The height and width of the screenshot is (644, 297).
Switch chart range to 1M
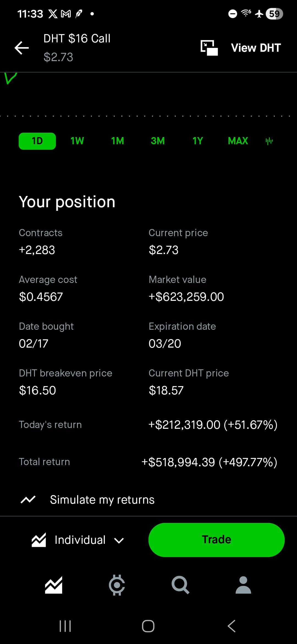117,141
